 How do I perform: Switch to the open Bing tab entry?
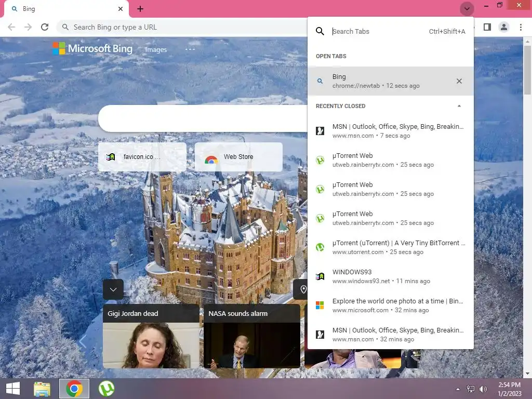[391, 81]
